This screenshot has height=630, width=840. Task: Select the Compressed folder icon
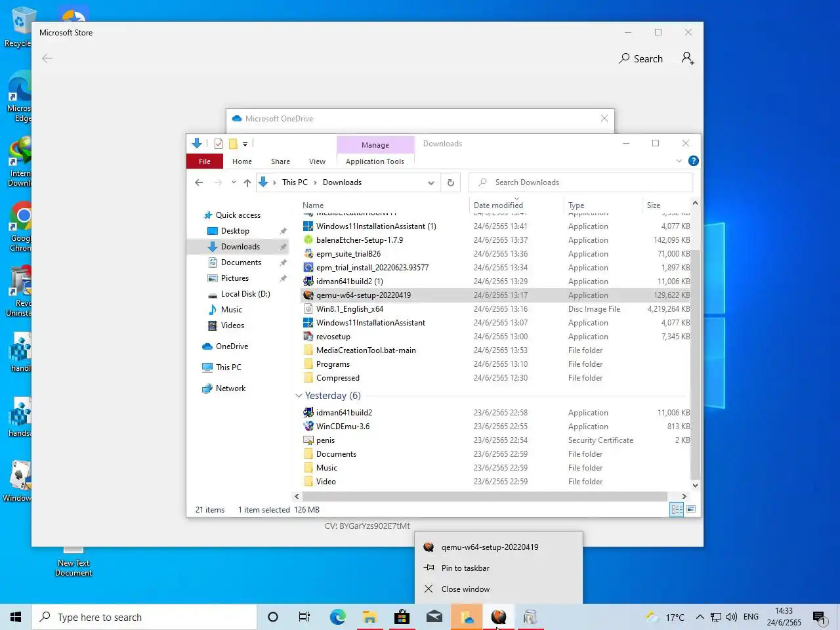click(308, 378)
